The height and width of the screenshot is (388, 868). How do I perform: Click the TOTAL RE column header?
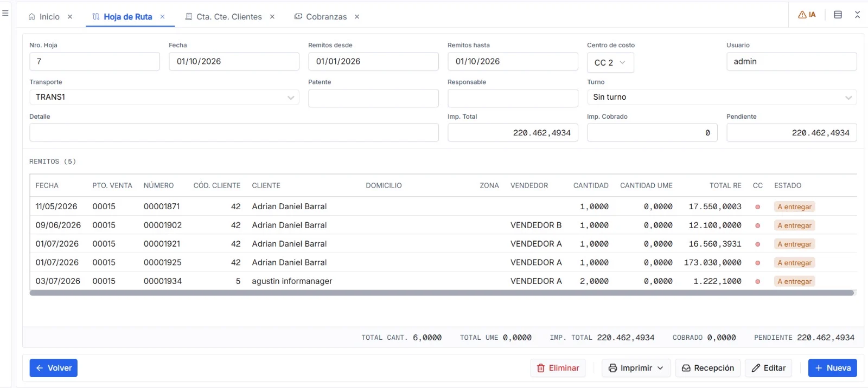tap(725, 185)
